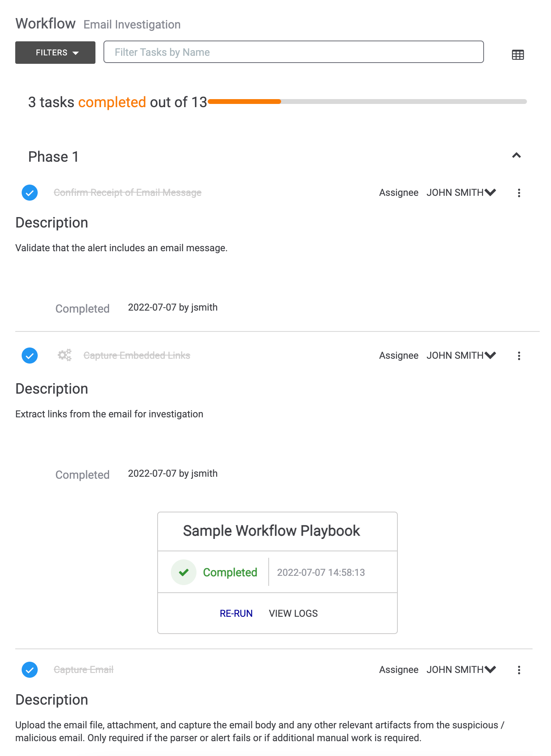Collapse the Phase 1 section
Screen dimensions: 551x756
pos(517,155)
